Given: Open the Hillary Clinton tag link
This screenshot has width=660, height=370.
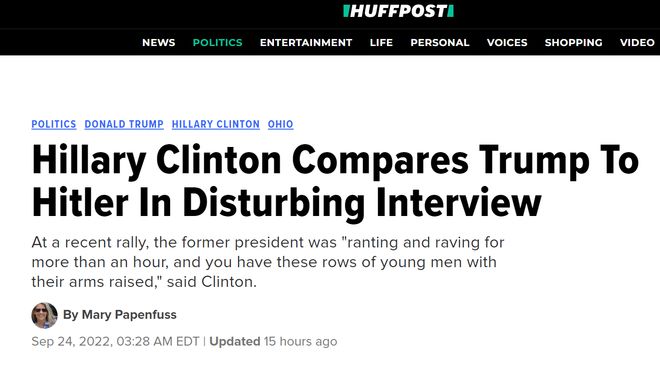Looking at the screenshot, I should click(x=216, y=124).
